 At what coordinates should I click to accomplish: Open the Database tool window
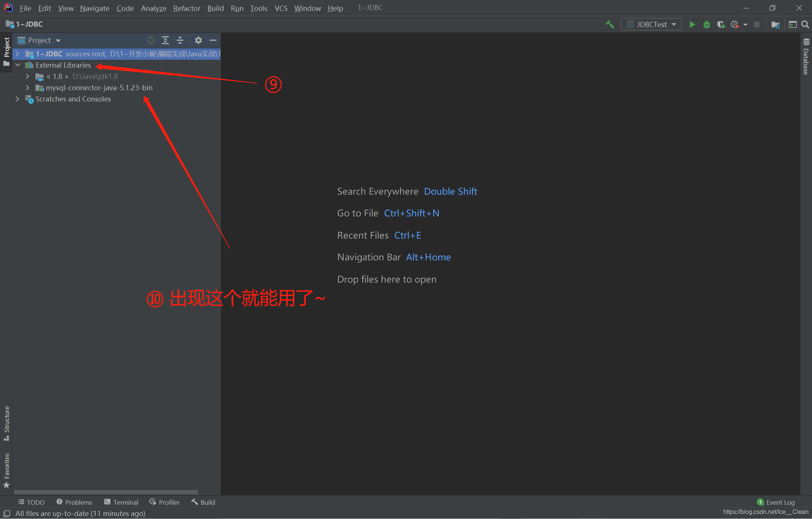pyautogui.click(x=806, y=57)
